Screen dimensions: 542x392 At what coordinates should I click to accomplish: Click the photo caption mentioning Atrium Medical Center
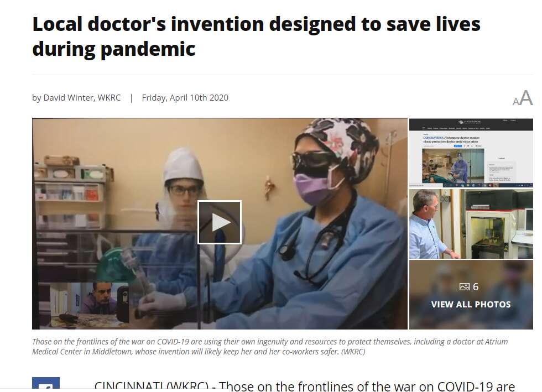270,347
